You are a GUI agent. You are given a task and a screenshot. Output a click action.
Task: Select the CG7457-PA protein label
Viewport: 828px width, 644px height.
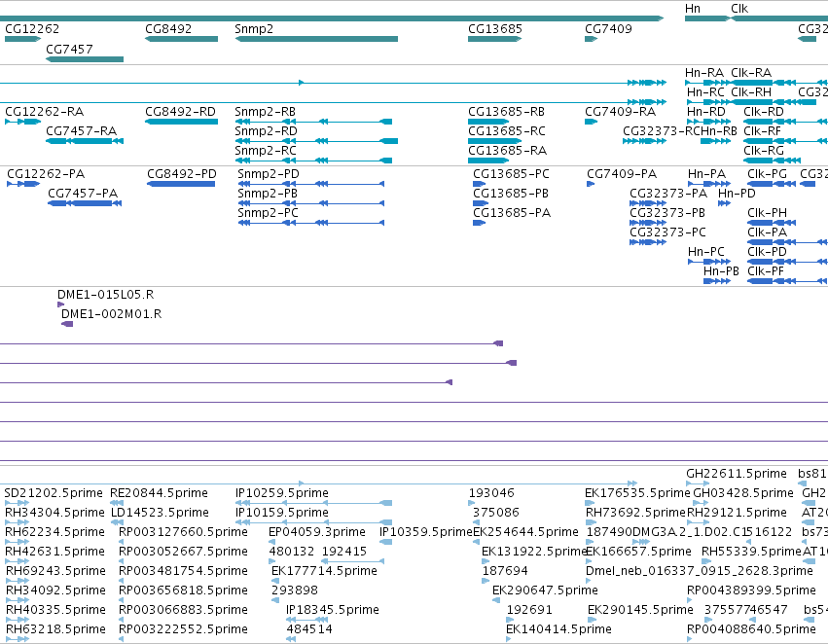click(83, 194)
